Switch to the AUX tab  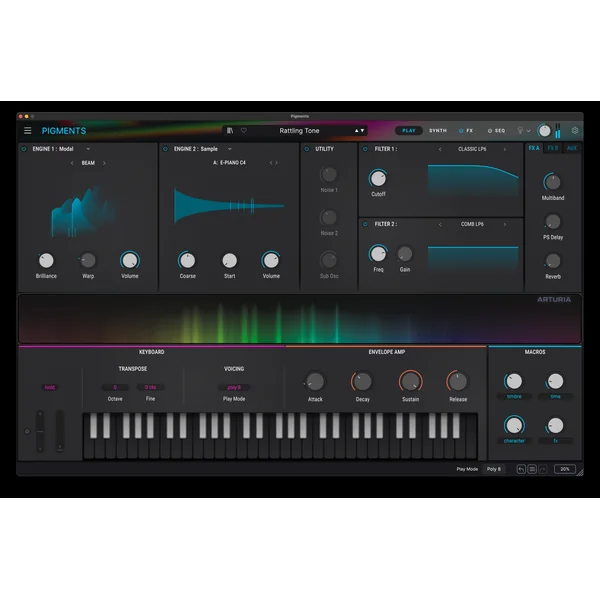coord(572,148)
